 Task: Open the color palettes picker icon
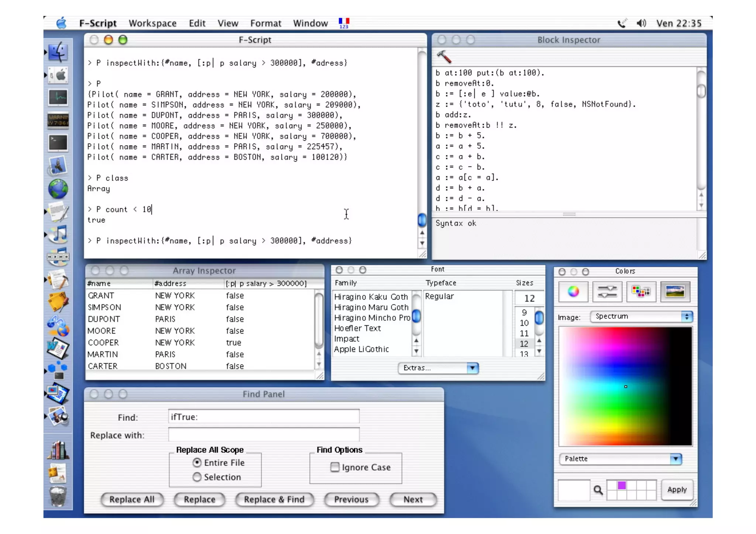click(x=641, y=292)
